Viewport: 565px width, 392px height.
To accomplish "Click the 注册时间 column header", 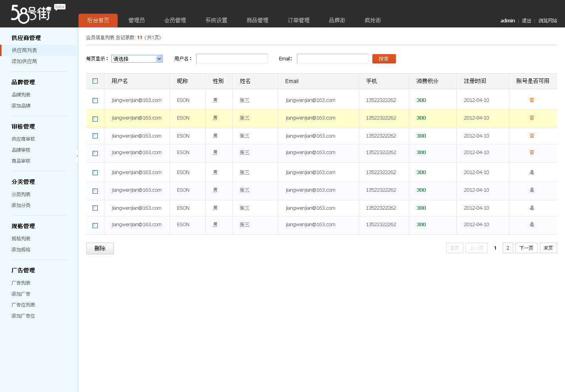I will (475, 81).
